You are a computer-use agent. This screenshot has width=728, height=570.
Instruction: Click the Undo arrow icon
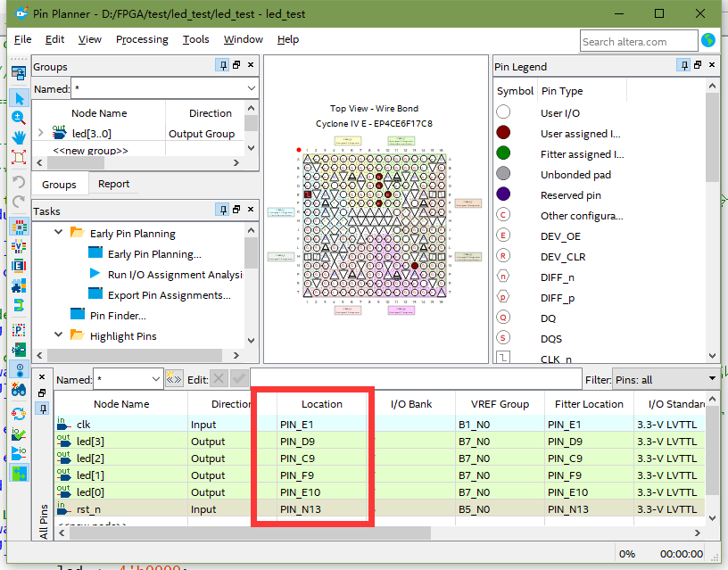coord(20,181)
